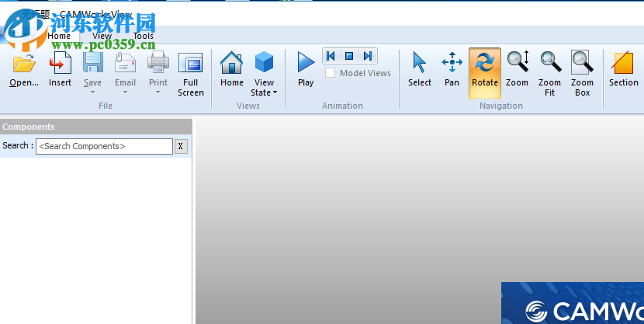Click the View State cube icon
The height and width of the screenshot is (324, 644).
click(x=264, y=62)
